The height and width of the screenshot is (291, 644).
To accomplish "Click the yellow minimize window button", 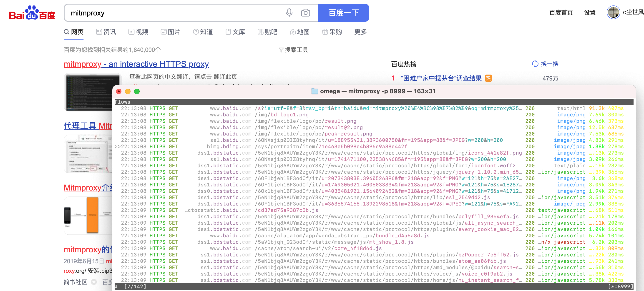I will [128, 91].
